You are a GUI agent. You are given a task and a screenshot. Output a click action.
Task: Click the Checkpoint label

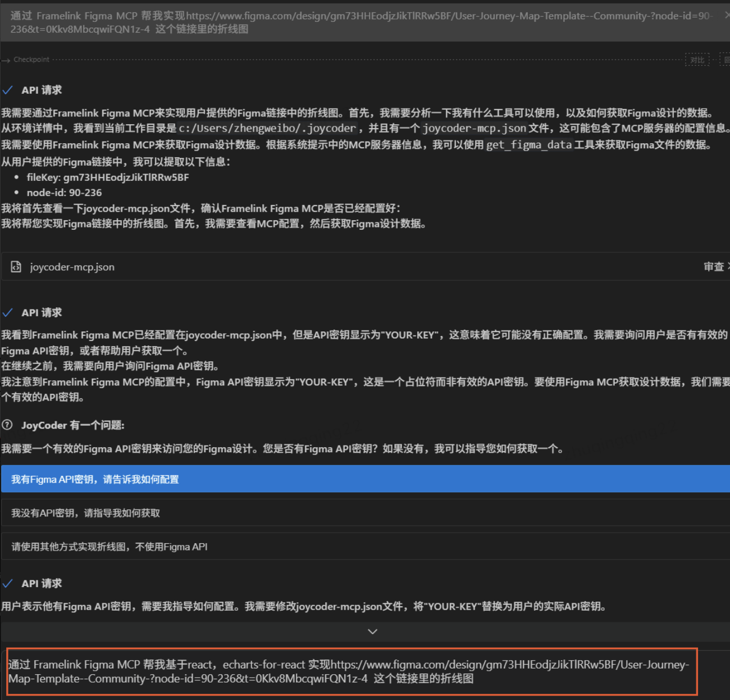tap(31, 60)
